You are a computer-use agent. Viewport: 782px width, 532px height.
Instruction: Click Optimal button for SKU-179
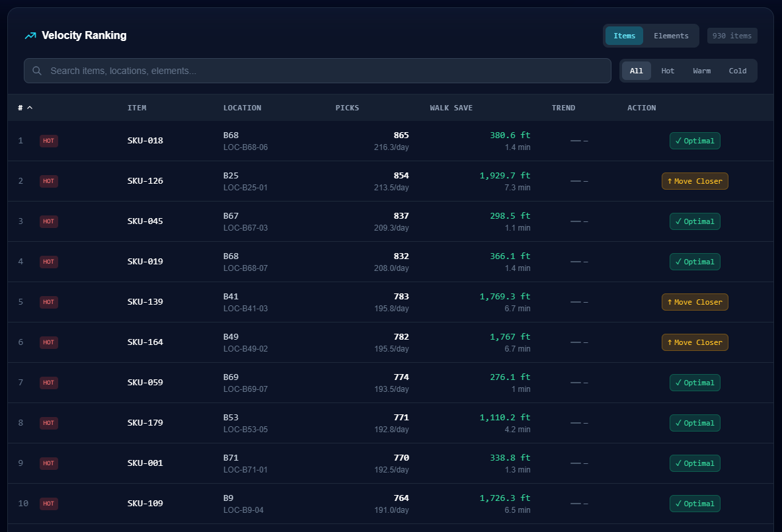(695, 424)
